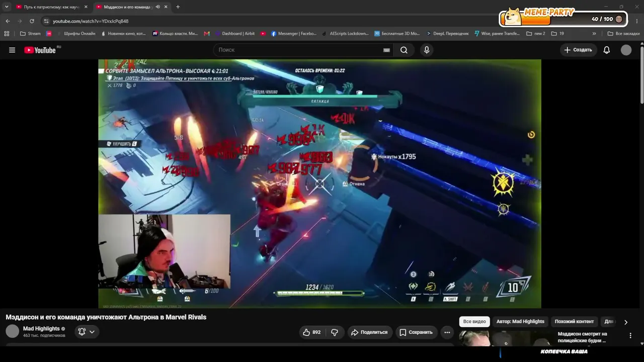Open the YouTube guide hamburger menu
The width and height of the screenshot is (644, 362).
click(12, 50)
